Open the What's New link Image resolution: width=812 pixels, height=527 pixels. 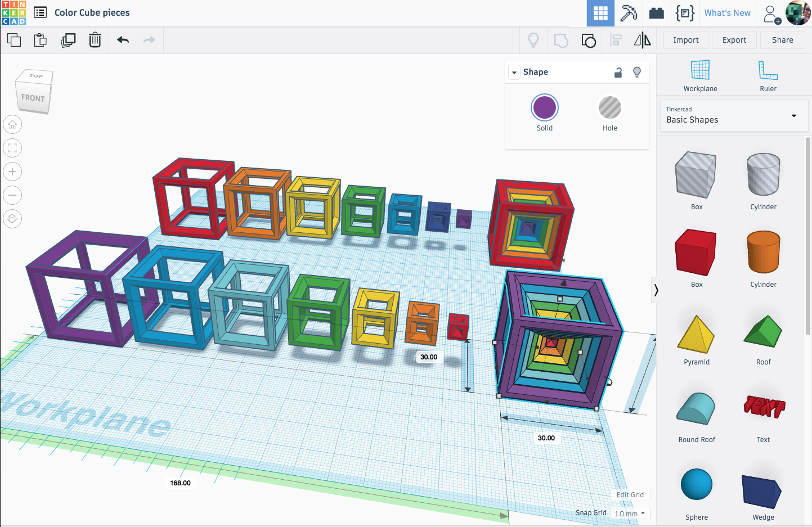(727, 13)
